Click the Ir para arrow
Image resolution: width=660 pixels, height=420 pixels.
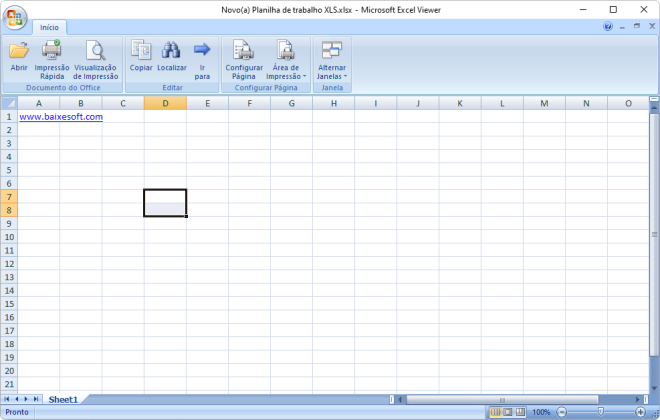tap(202, 49)
